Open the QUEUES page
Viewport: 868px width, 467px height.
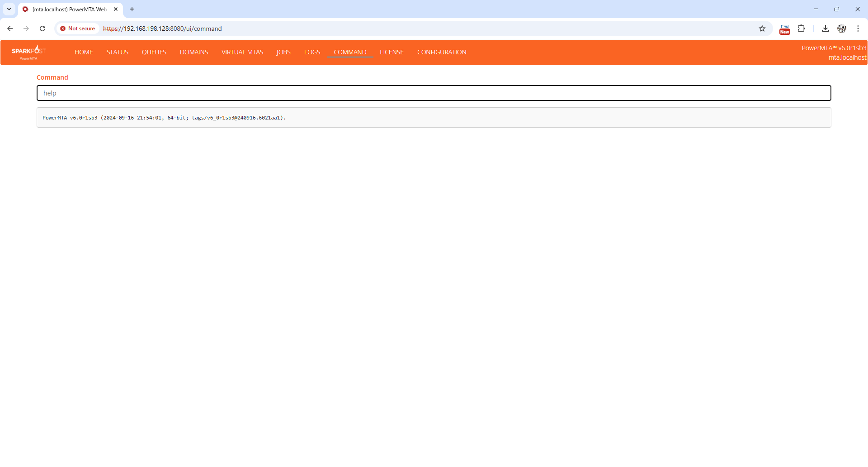click(x=154, y=52)
